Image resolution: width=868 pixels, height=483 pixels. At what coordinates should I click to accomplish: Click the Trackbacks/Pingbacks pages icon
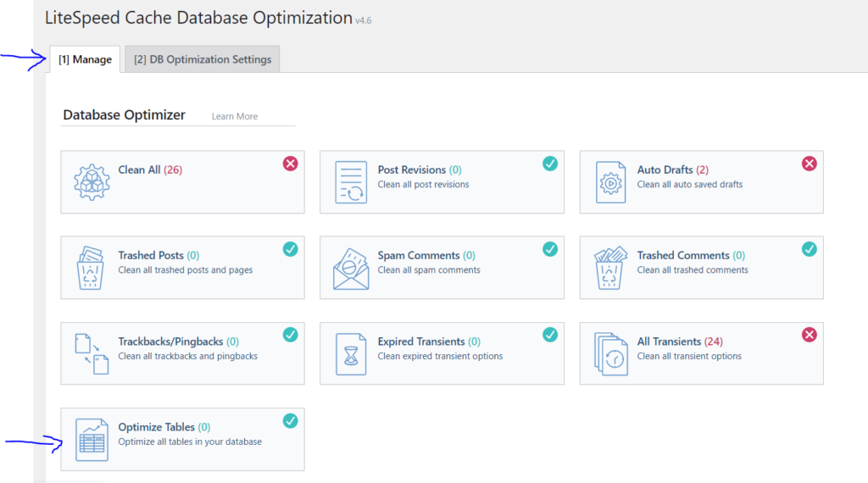(92, 353)
